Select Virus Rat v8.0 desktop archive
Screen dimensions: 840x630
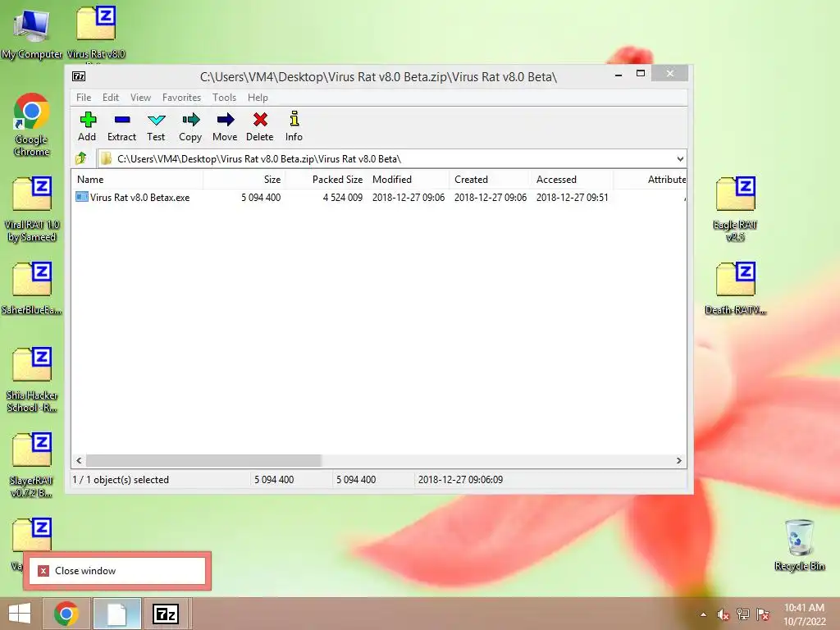coord(96,32)
